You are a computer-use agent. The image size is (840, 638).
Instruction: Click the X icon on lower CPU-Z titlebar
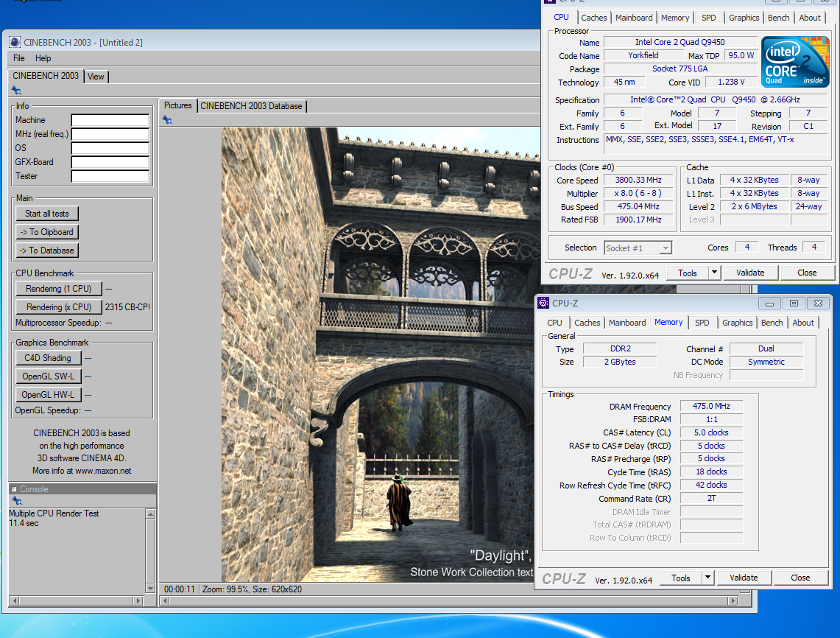(818, 304)
